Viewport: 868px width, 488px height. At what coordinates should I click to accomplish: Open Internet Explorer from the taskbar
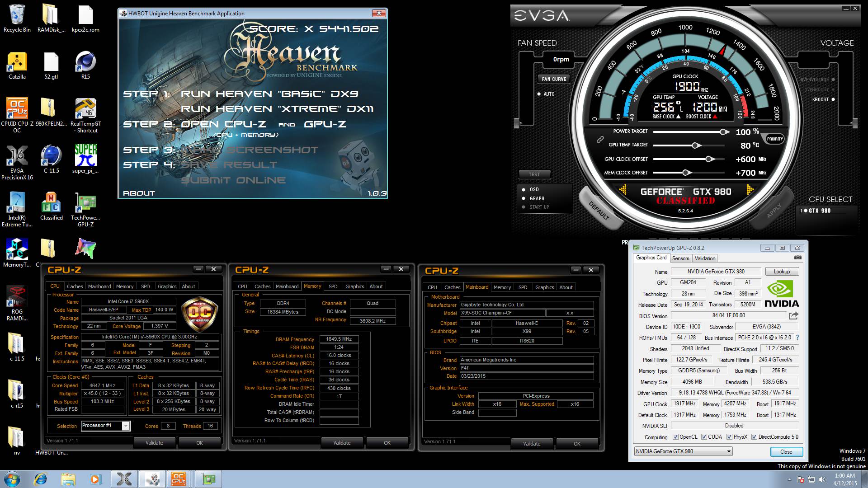pyautogui.click(x=41, y=479)
